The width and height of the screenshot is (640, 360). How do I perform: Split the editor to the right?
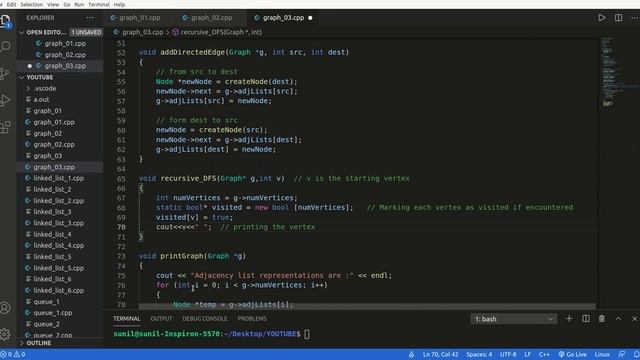618,18
